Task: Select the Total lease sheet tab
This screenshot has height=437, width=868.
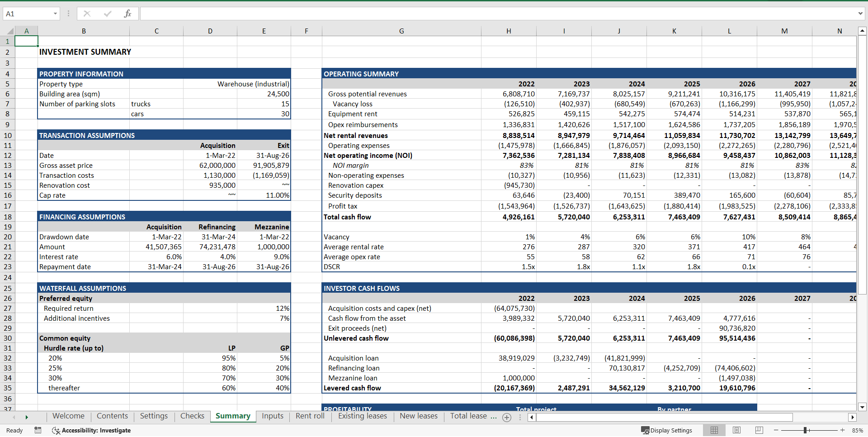Action: (468, 416)
